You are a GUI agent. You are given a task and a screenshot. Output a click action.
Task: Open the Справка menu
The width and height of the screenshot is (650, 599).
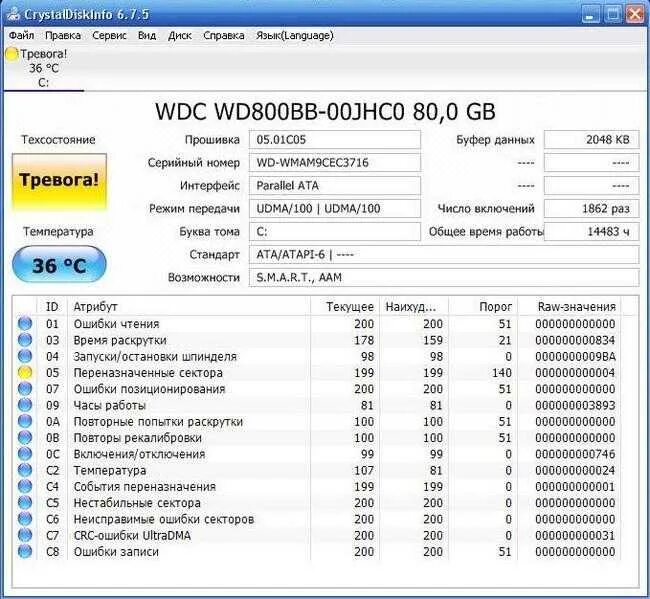pyautogui.click(x=224, y=36)
